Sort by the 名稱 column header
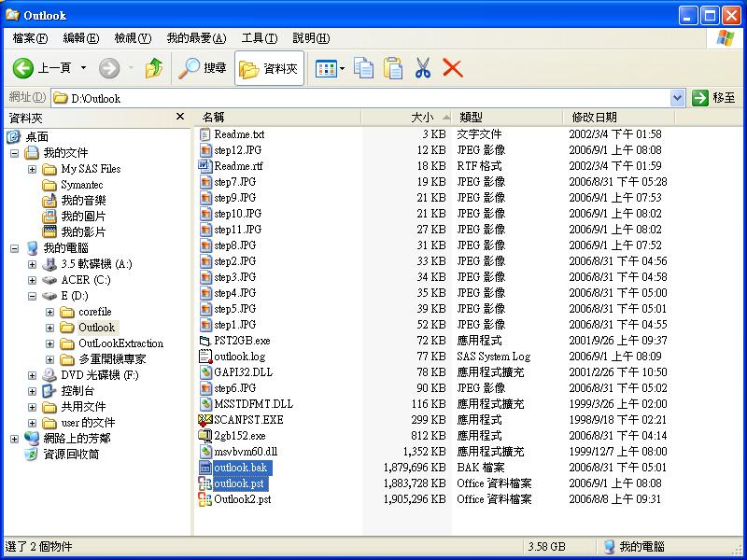Image resolution: width=747 pixels, height=560 pixels. tap(277, 118)
